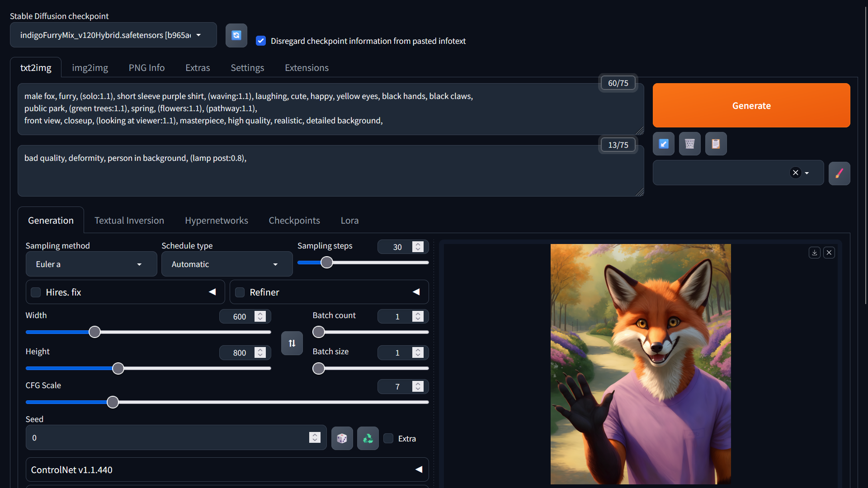868x488 pixels.
Task: Click the read generation parameters arrow icon
Action: click(663, 144)
